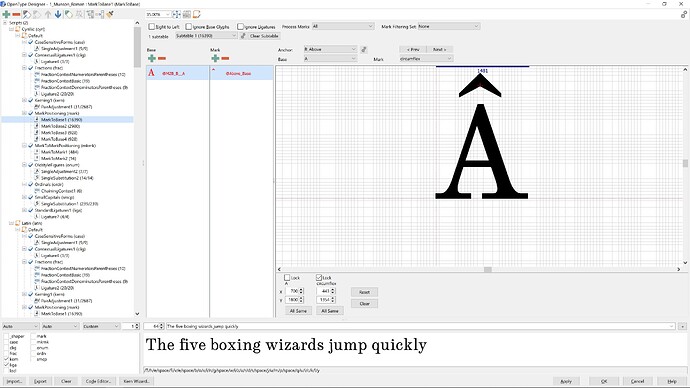690x388 pixels.
Task: Collapse the Latin (latn) script node
Action: click(x=11, y=223)
